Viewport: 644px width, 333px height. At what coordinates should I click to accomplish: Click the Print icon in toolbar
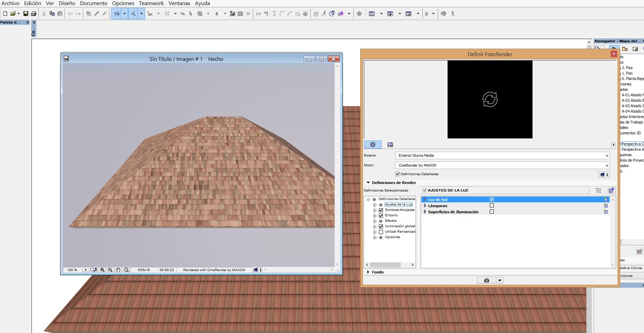click(x=34, y=14)
